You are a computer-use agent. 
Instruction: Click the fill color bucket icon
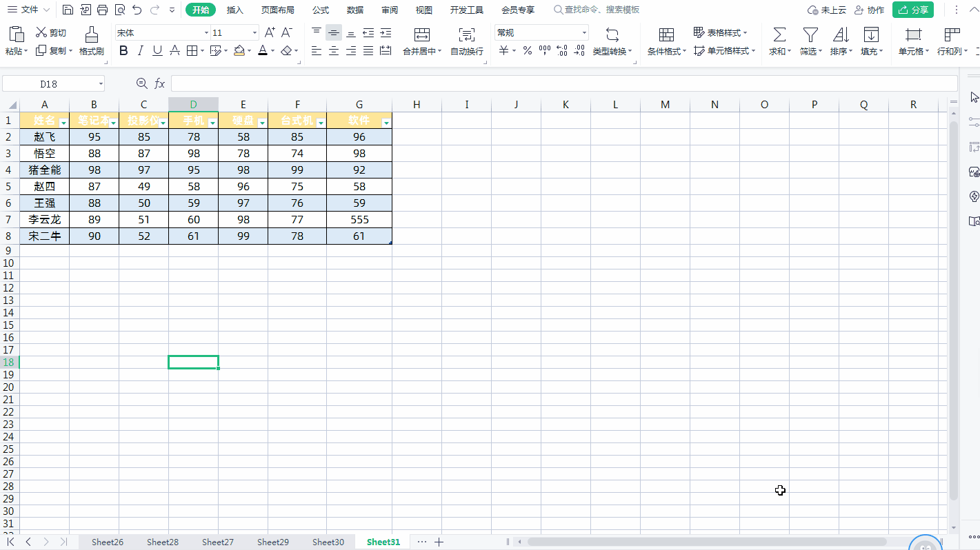coord(239,50)
